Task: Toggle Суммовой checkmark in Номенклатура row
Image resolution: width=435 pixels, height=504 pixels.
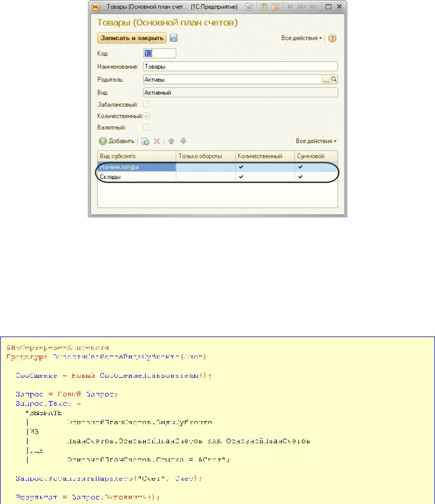Action: (x=301, y=167)
